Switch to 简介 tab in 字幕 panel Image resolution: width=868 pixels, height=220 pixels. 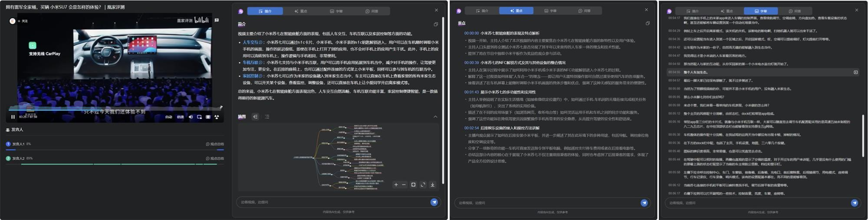tap(692, 11)
